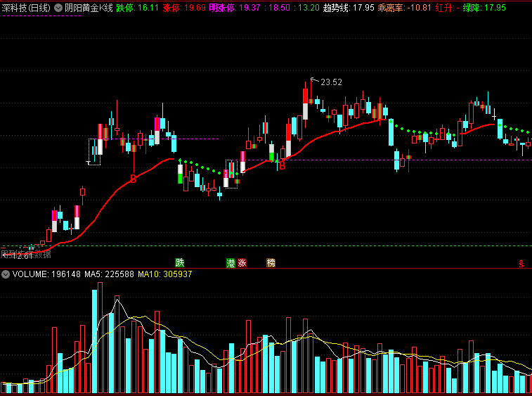Click the MA5: 225588 value
Image resolution: width=532 pixels, height=396 pixels.
click(109, 274)
